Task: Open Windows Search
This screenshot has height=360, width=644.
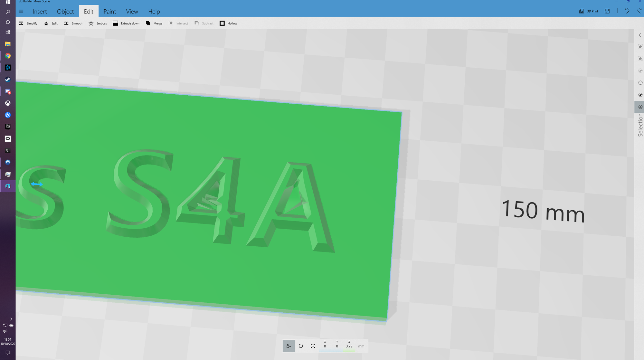Action: (8, 12)
